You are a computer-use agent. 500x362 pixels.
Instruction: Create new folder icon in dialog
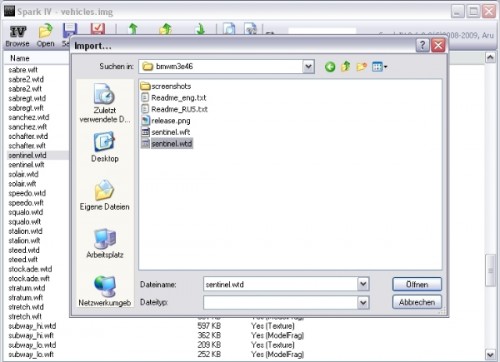(x=361, y=67)
